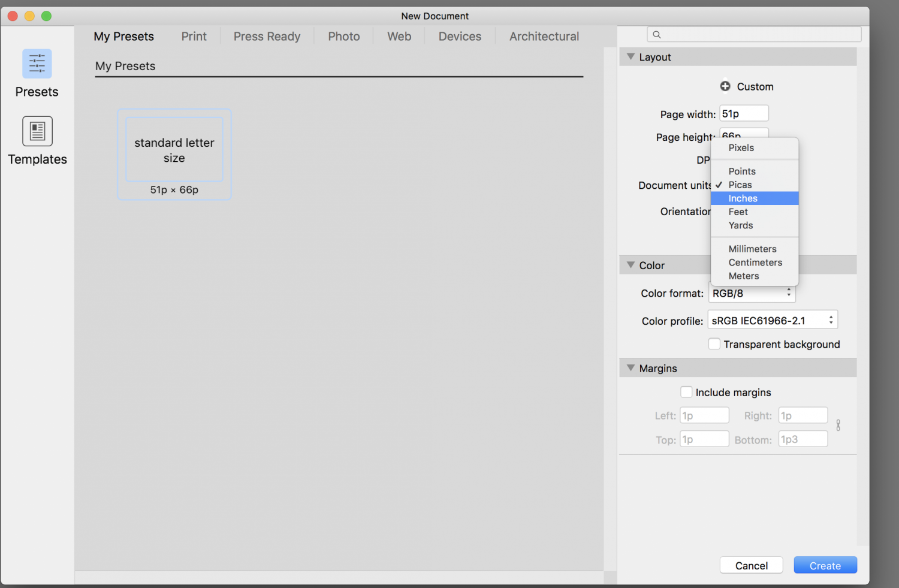Click the Create button
This screenshot has width=899, height=588.
[825, 566]
